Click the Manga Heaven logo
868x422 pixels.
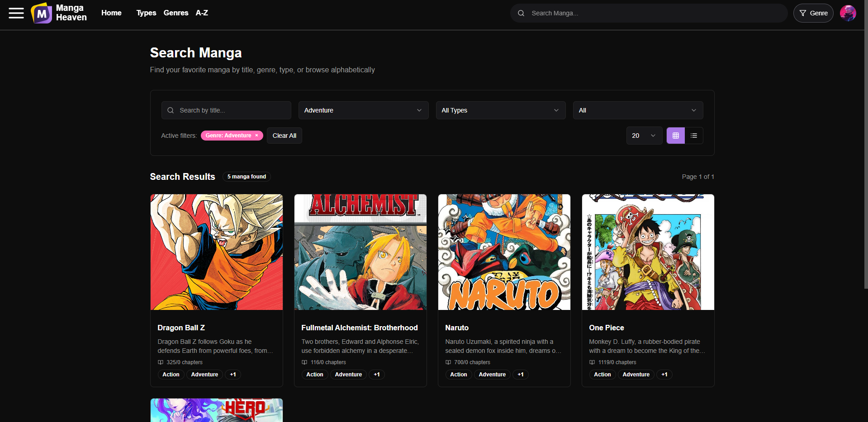(59, 13)
